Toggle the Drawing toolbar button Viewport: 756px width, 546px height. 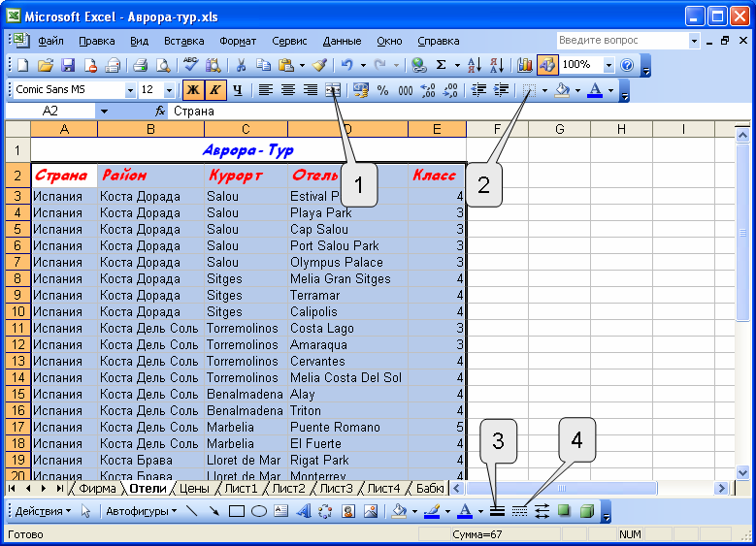547,65
